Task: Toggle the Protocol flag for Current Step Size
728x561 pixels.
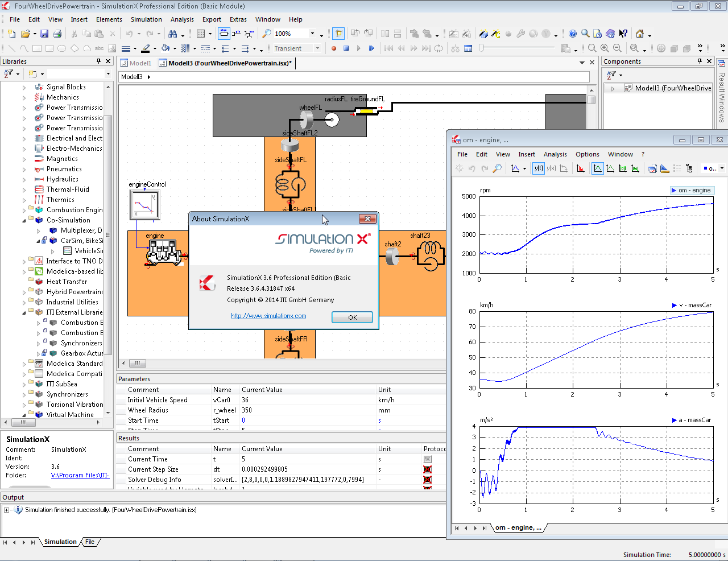Action: click(x=428, y=469)
